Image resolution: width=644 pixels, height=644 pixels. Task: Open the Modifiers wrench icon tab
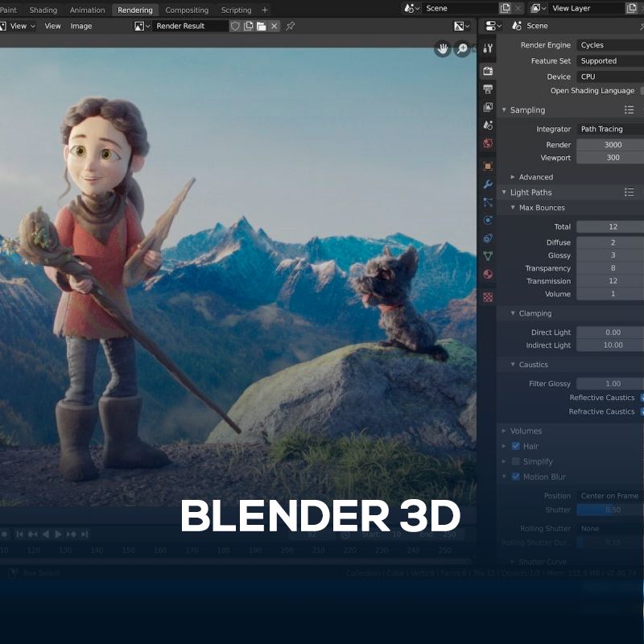(488, 184)
